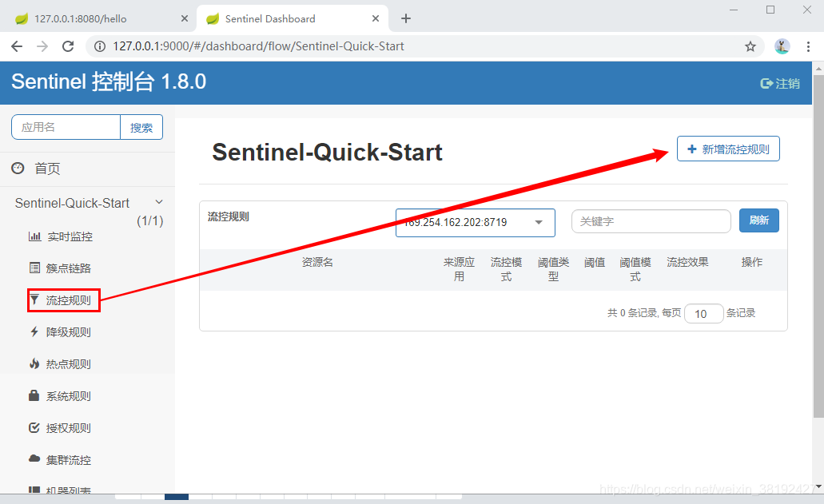The height and width of the screenshot is (504, 824).
Task: Focus the 应用名 search field
Action: [x=66, y=127]
